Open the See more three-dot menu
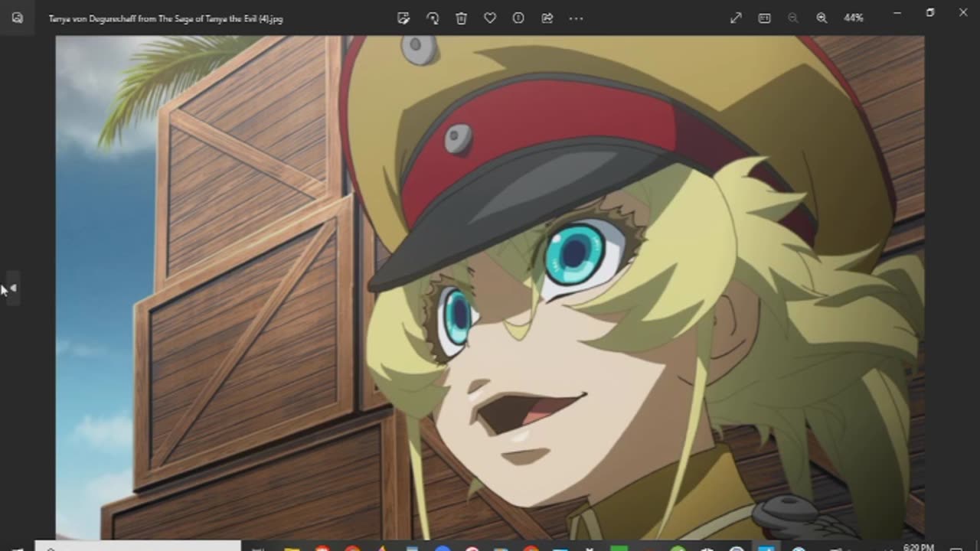The height and width of the screenshot is (551, 980). [x=576, y=18]
